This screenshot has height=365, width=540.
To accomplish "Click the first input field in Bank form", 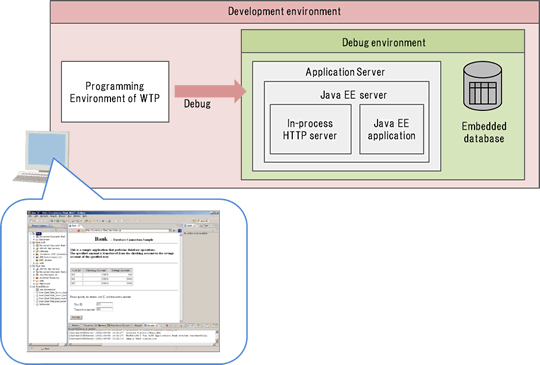I will coord(105,304).
